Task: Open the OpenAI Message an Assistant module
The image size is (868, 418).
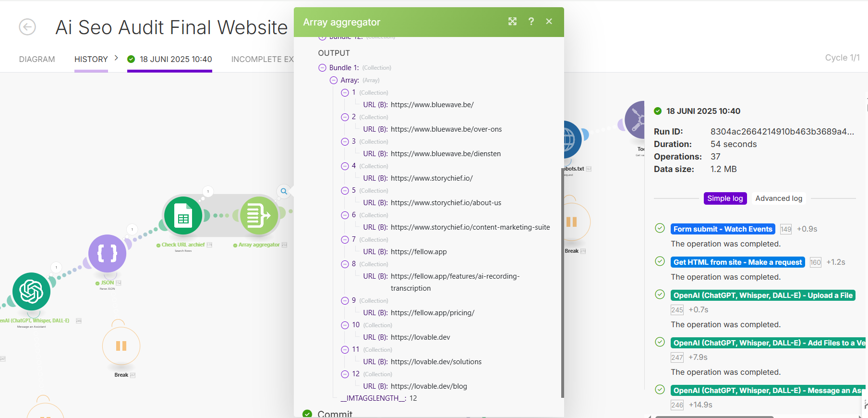Action: pos(31,291)
